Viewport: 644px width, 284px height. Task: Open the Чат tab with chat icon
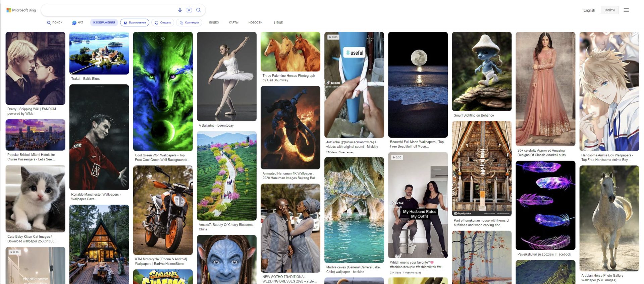point(77,22)
